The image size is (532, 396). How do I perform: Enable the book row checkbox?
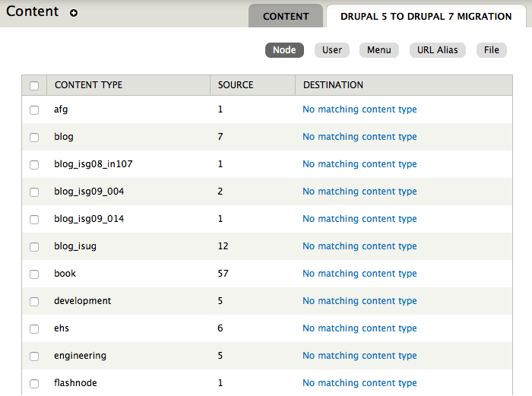click(34, 274)
